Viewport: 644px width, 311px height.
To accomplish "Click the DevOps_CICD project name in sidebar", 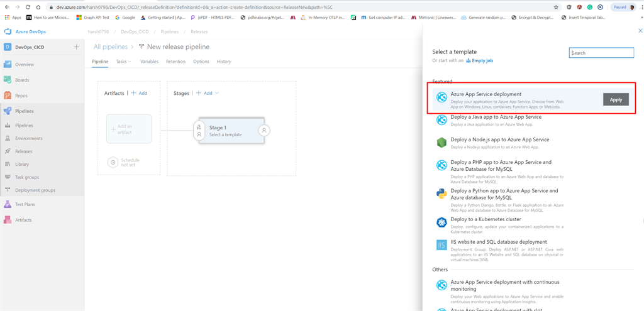I will click(x=30, y=47).
